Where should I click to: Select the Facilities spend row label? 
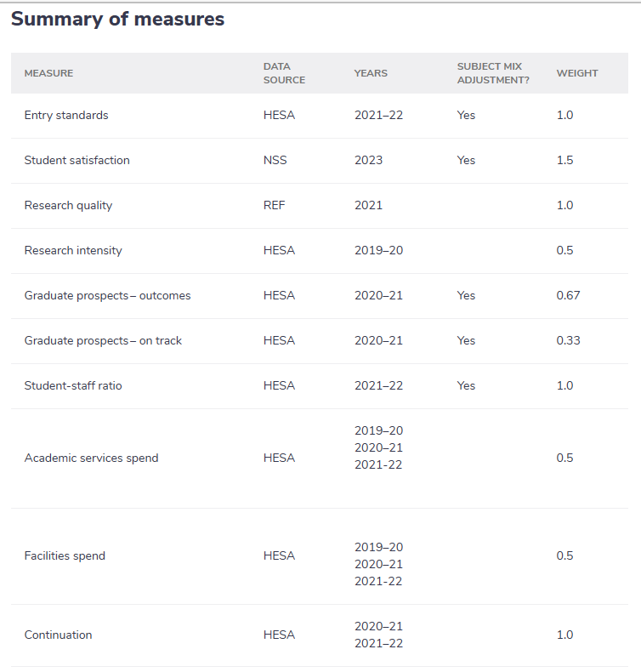65,556
